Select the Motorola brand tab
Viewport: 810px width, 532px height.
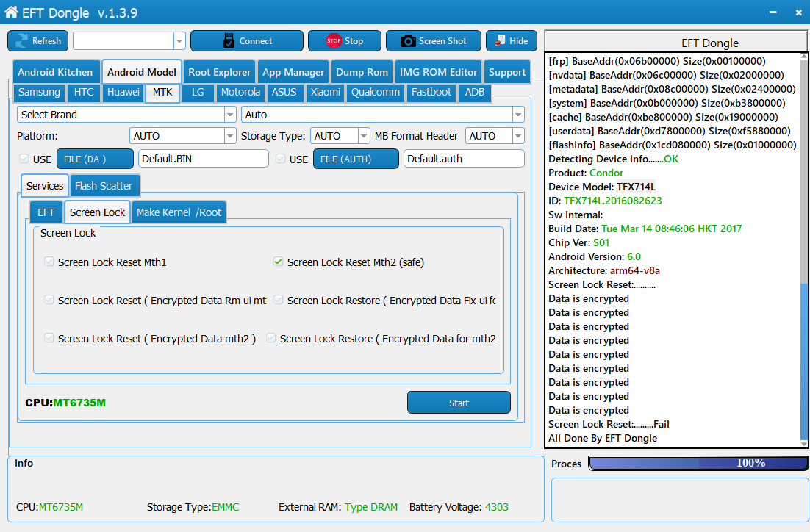pos(241,92)
